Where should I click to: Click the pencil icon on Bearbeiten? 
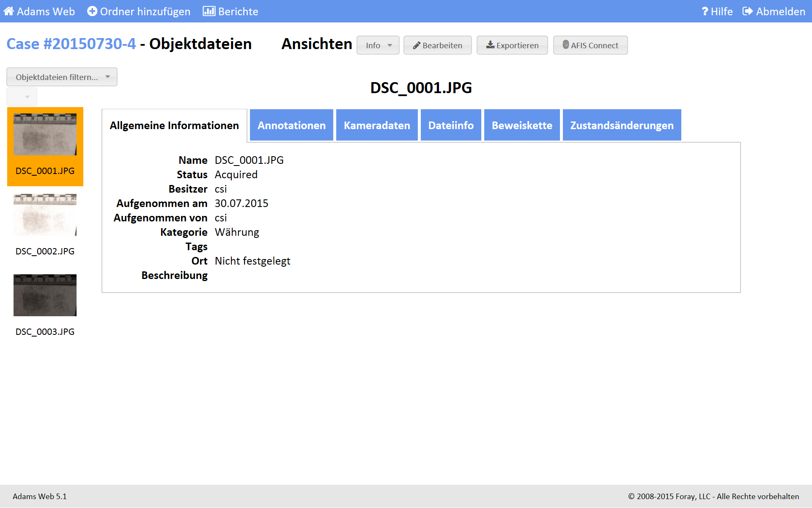click(x=416, y=45)
